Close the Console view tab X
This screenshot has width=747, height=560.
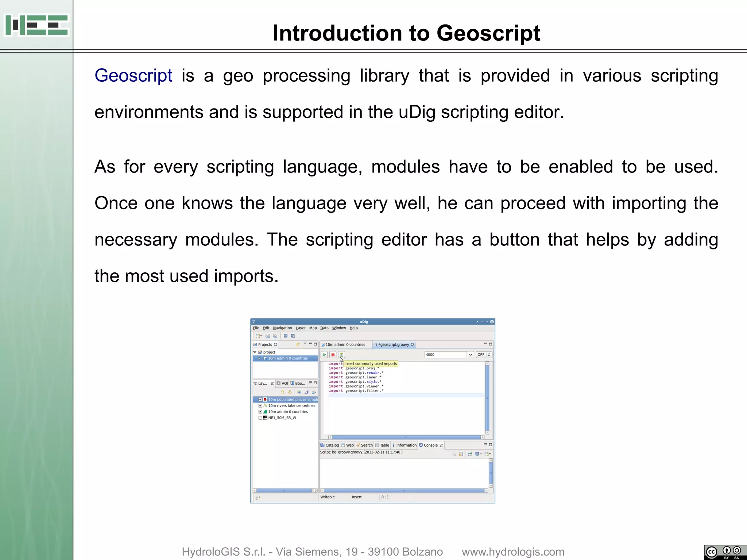(x=441, y=445)
